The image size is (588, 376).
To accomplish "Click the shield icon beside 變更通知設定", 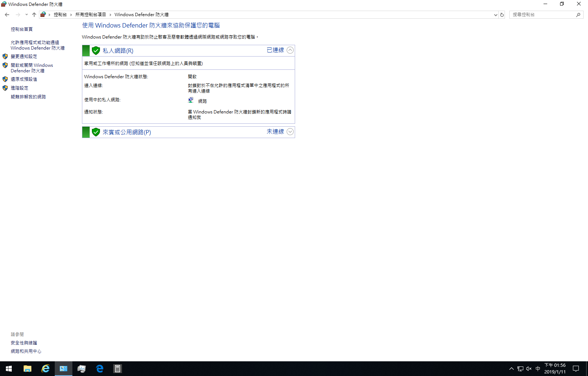I will pos(5,57).
